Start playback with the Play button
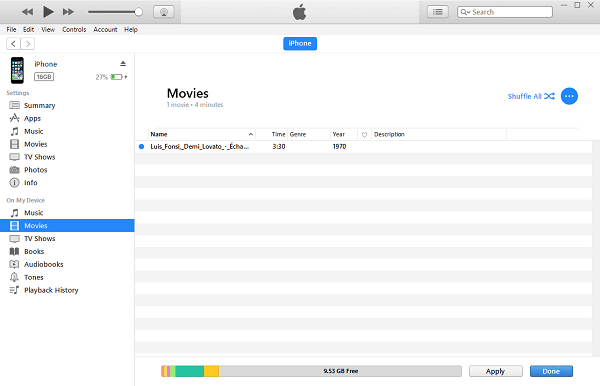This screenshot has width=600, height=386. pyautogui.click(x=48, y=12)
